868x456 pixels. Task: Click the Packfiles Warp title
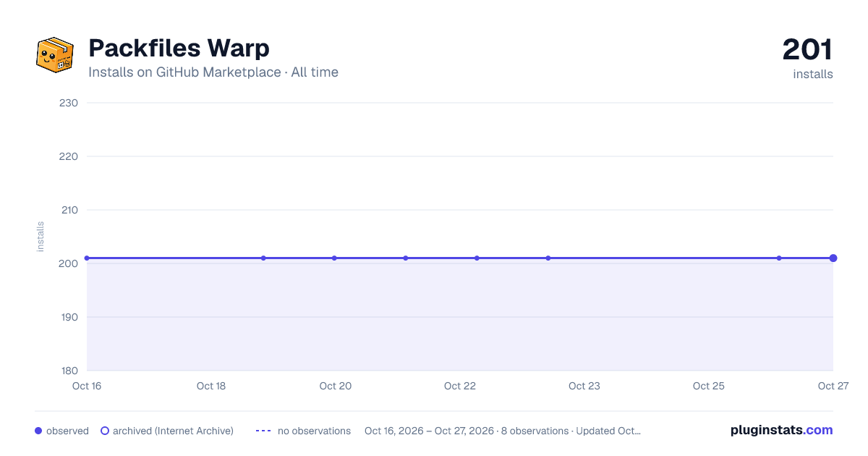pyautogui.click(x=179, y=48)
